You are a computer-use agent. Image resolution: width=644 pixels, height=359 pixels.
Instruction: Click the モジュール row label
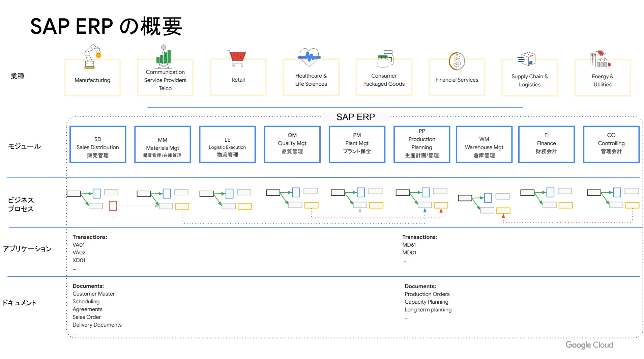(x=24, y=146)
